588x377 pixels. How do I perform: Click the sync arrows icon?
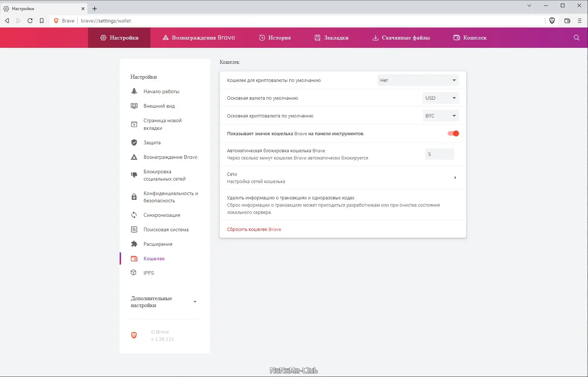pyautogui.click(x=134, y=215)
